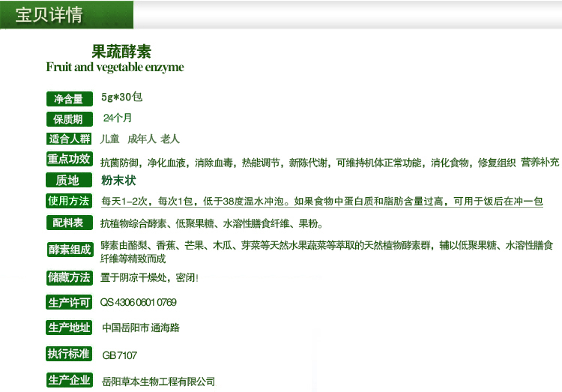562x392 pixels.
Task: Click the 净含量 green label
Action: (69, 99)
